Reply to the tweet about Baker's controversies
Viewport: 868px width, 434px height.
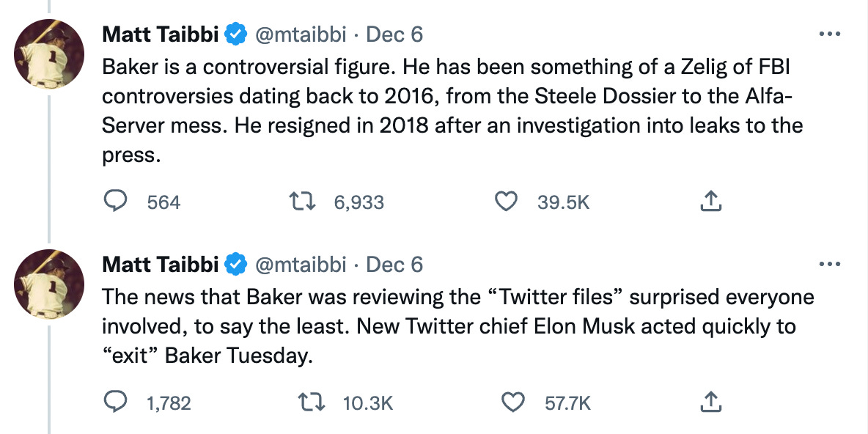click(x=116, y=202)
